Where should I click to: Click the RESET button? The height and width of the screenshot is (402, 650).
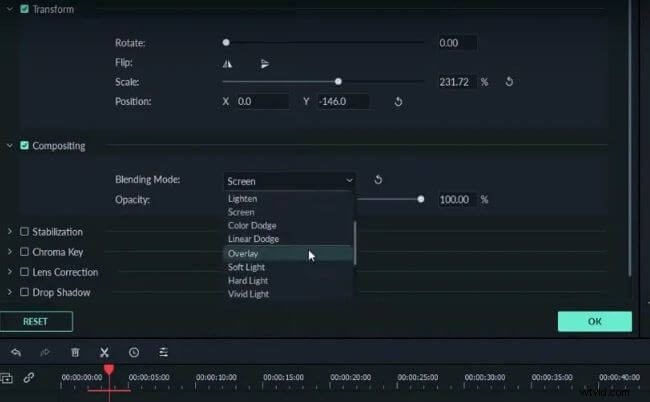point(36,322)
